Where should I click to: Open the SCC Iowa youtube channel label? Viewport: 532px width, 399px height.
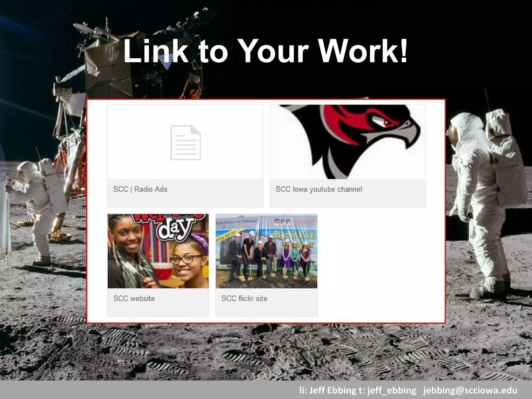tap(319, 189)
